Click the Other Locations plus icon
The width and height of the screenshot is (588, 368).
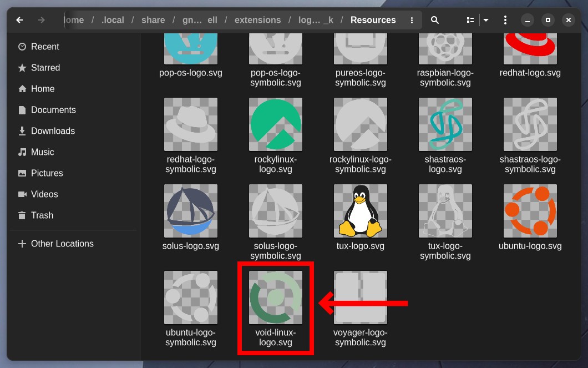click(22, 244)
